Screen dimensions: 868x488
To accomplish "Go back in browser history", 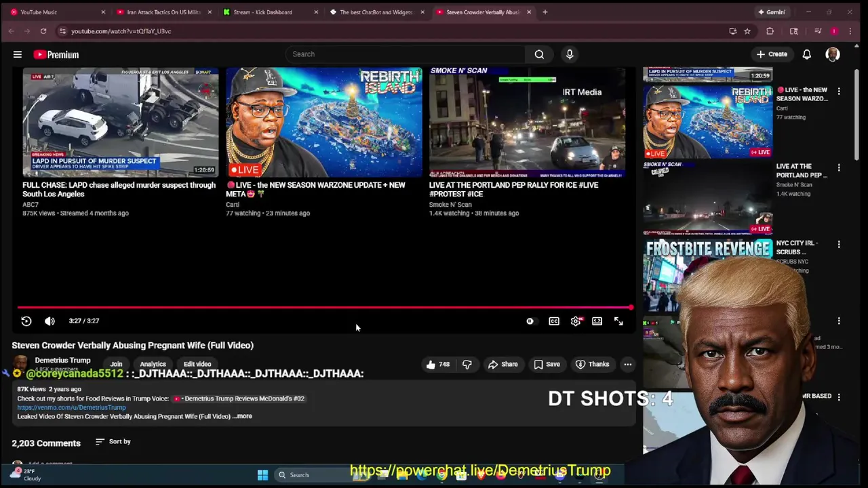I will pyautogui.click(x=12, y=31).
